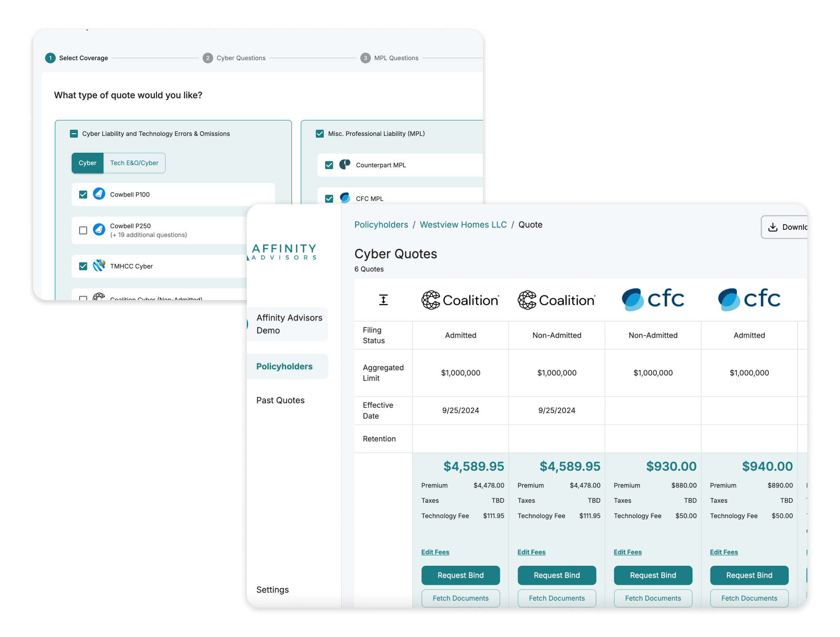Click the expand rows icon in quote table

[383, 300]
